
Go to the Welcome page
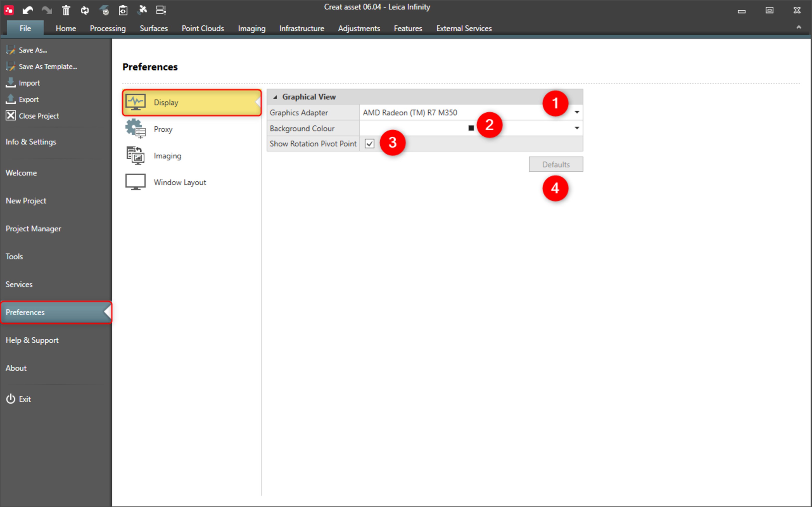[21, 173]
